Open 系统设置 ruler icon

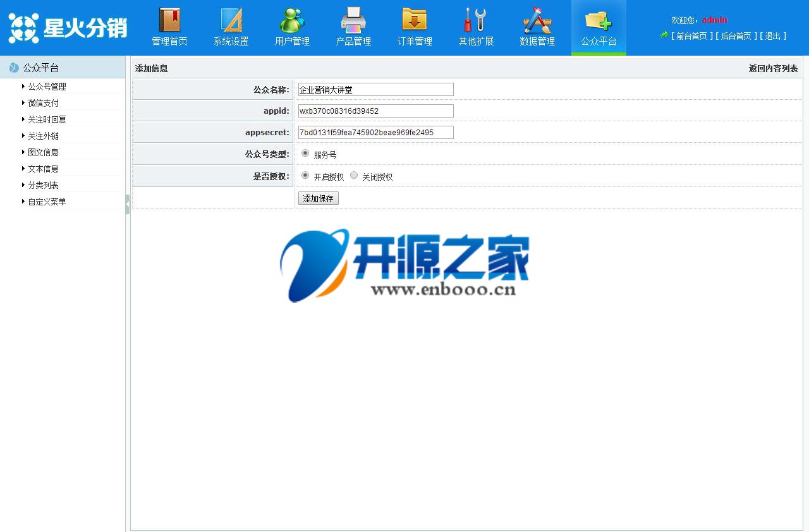click(231, 20)
